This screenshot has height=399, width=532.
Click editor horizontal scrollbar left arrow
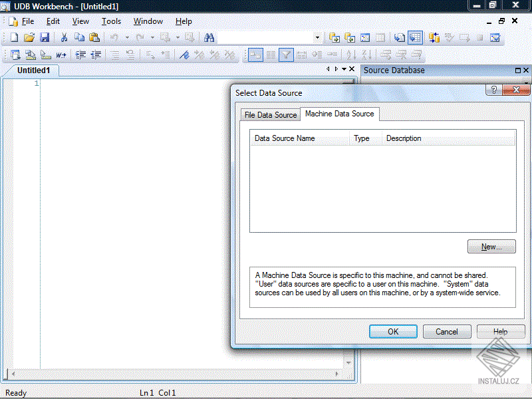pos(13,374)
